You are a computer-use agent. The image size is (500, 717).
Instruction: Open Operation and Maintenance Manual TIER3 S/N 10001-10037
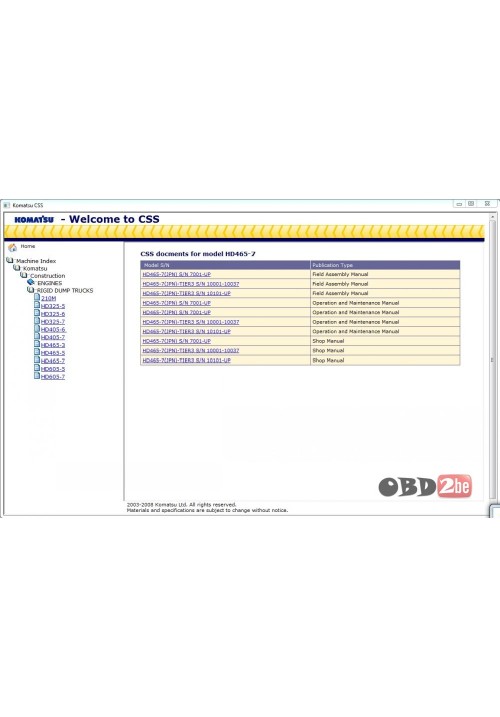[x=191, y=322]
